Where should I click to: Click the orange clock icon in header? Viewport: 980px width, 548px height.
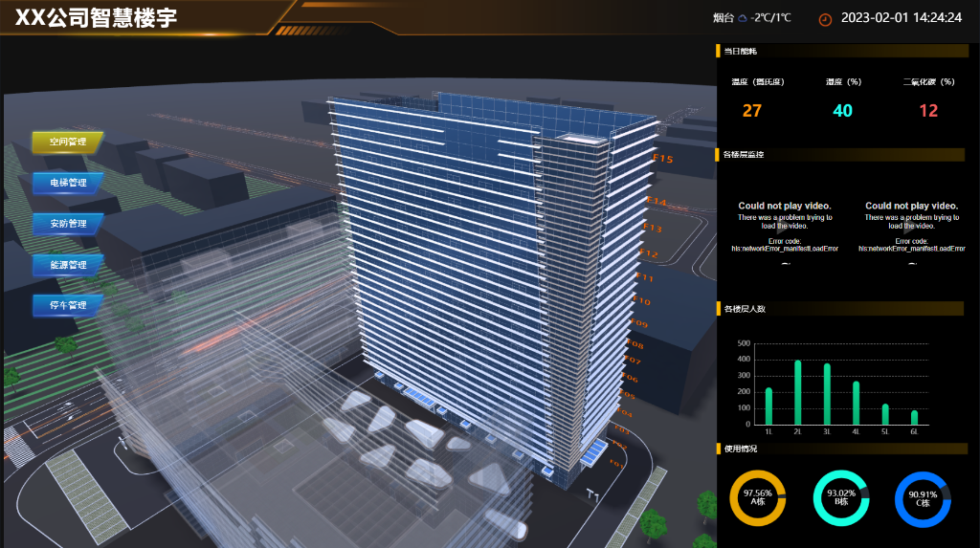coord(825,18)
